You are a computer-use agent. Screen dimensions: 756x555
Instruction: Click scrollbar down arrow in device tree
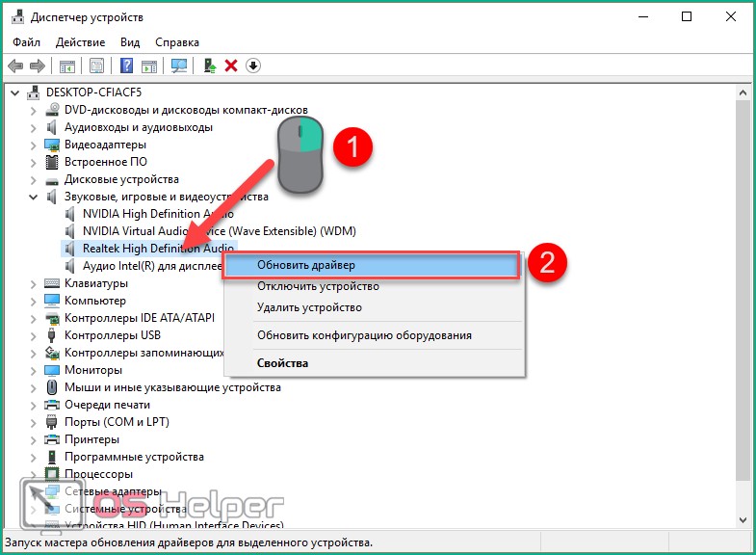743,519
